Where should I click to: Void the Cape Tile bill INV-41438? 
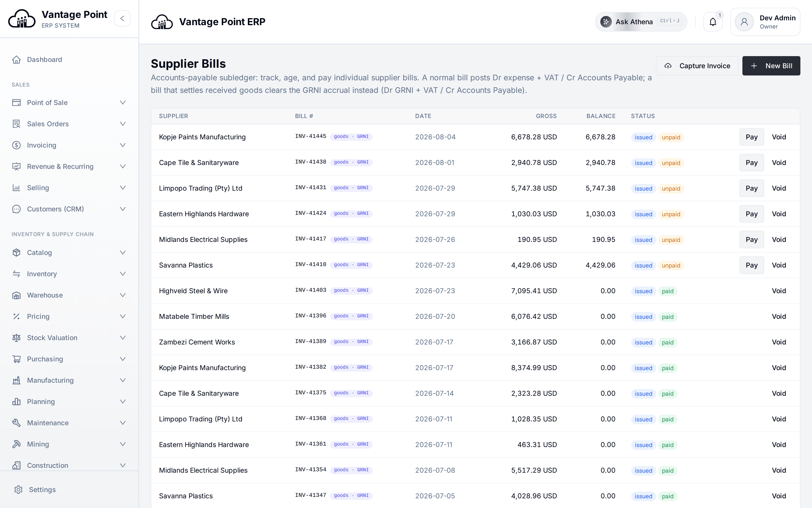(779, 163)
